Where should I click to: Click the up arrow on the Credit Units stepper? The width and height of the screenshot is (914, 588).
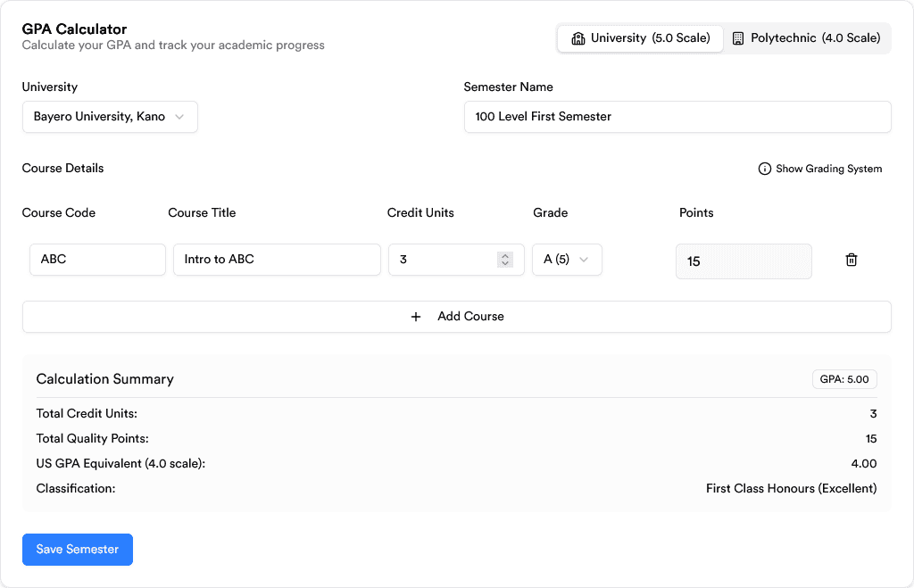[x=505, y=255]
